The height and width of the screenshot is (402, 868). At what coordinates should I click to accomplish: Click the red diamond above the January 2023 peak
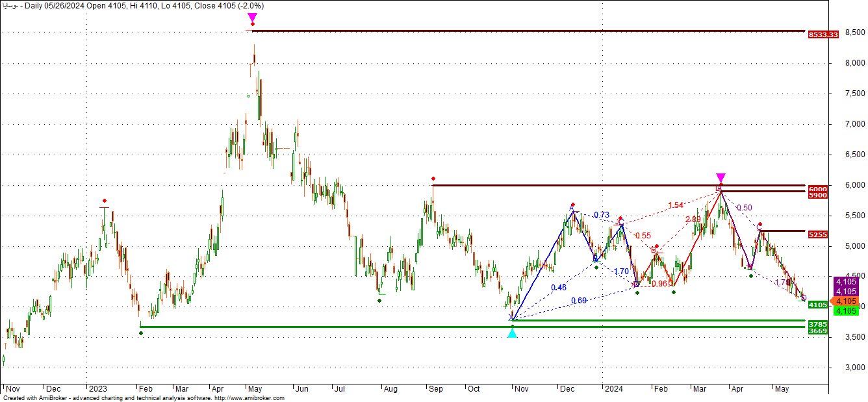click(105, 201)
